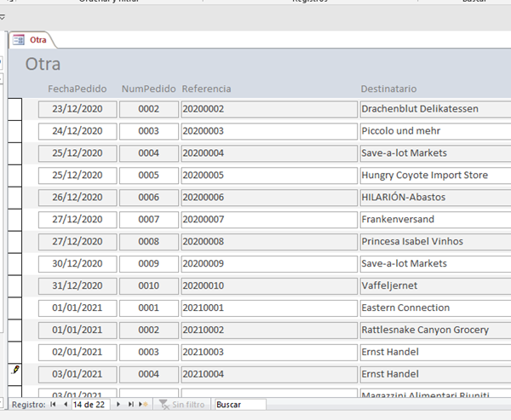Screen dimensions: 511x420
Task: Select record selector for Drachenblut Delikatessen row
Action: (15, 109)
